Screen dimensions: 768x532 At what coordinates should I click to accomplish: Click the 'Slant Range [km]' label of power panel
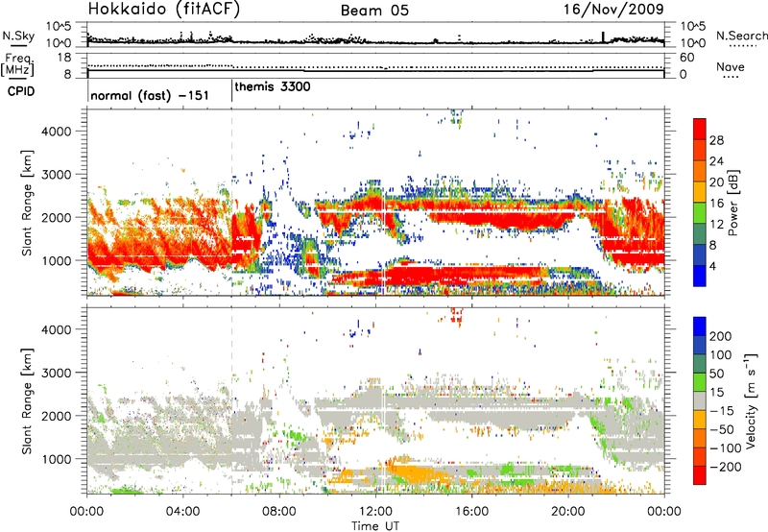pos(27,203)
